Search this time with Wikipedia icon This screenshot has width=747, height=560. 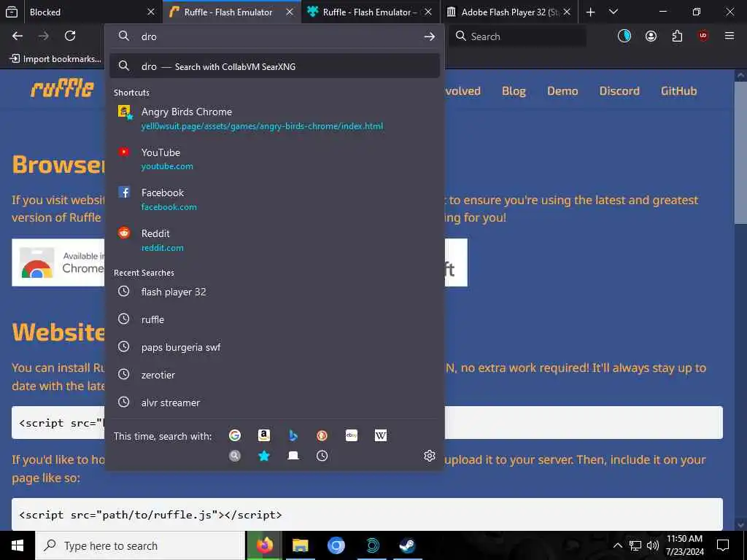[x=381, y=435]
